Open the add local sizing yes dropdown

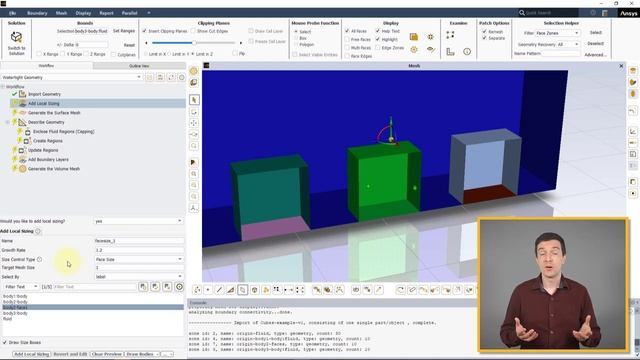click(138, 221)
